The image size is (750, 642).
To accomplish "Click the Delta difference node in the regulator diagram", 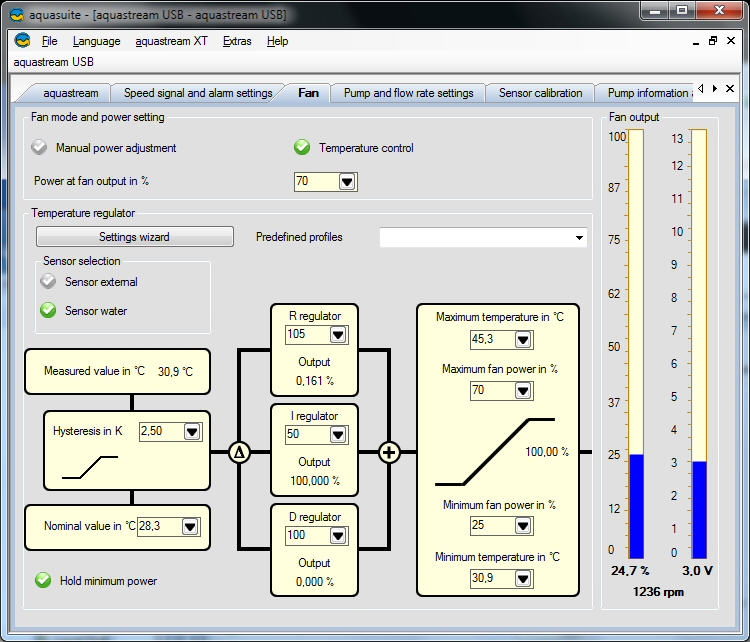I will [239, 452].
